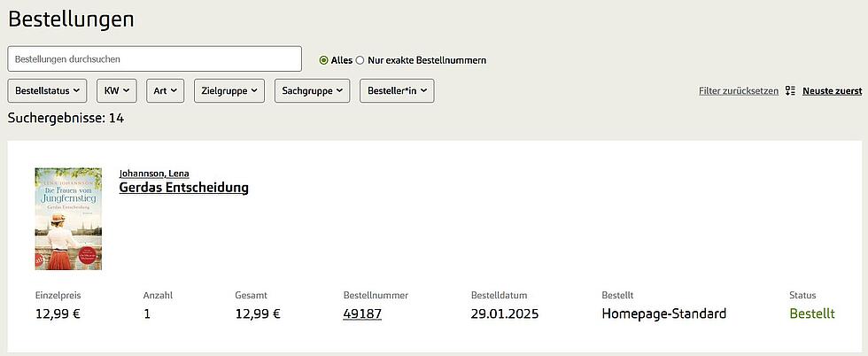Select the Alles radio option
Image resolution: width=868 pixels, height=356 pixels.
pyautogui.click(x=324, y=60)
